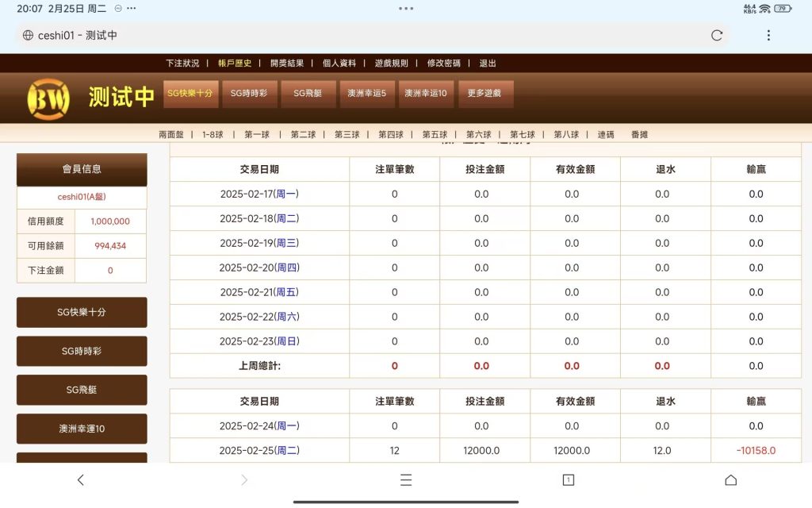Go back with the left arrow
Screen dimensions: 812x508
click(81, 480)
